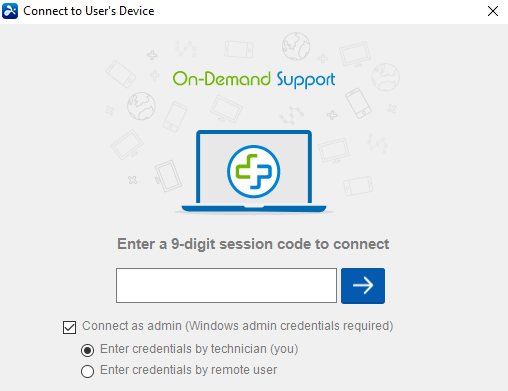Click the faded globe icon on left side
The height and width of the screenshot is (391, 508).
(141, 106)
